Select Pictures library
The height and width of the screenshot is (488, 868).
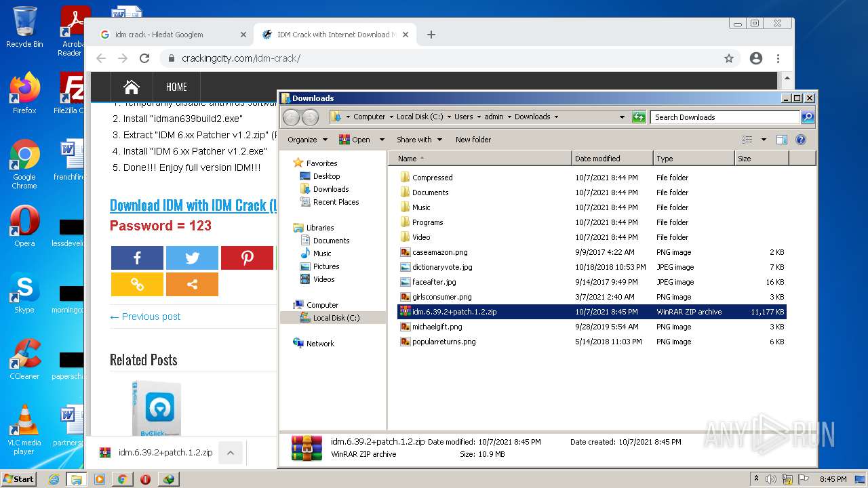tap(326, 266)
